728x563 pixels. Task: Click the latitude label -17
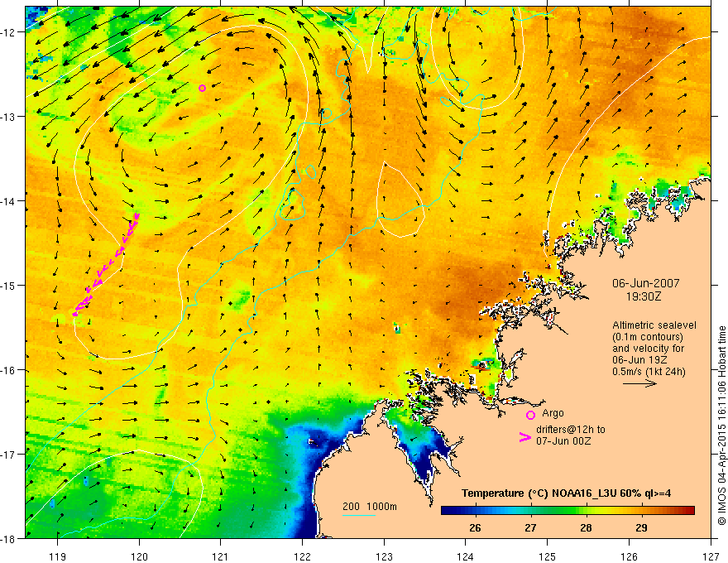point(9,454)
